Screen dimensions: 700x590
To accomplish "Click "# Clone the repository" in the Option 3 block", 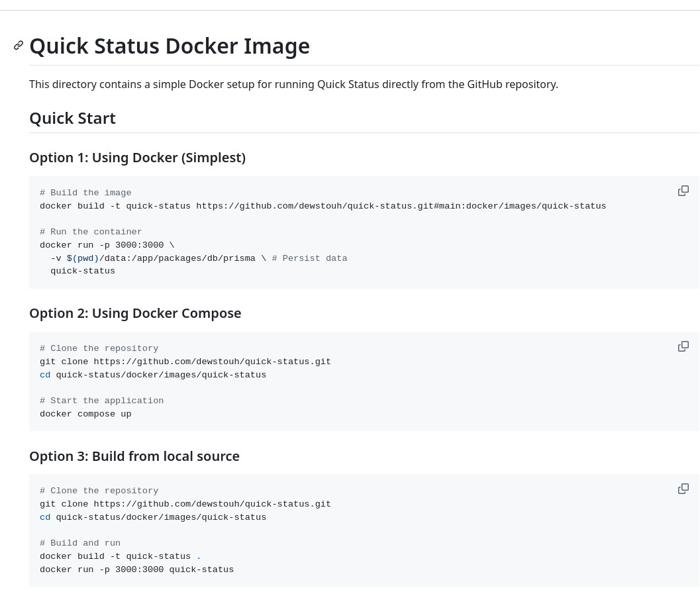I will point(99,491).
